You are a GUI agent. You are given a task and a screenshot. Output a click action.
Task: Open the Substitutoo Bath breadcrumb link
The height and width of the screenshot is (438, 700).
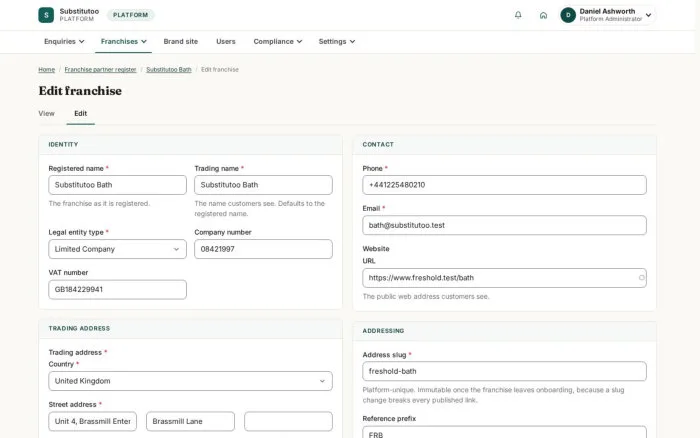pos(169,70)
